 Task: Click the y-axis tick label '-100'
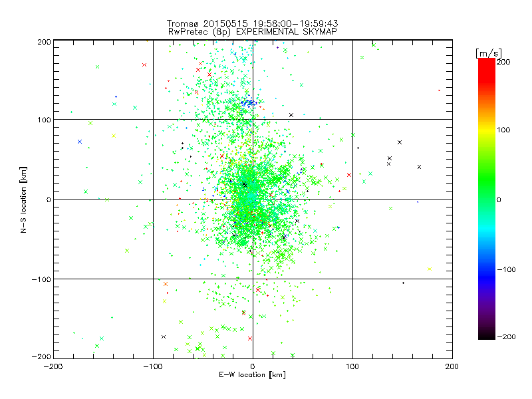click(x=41, y=279)
